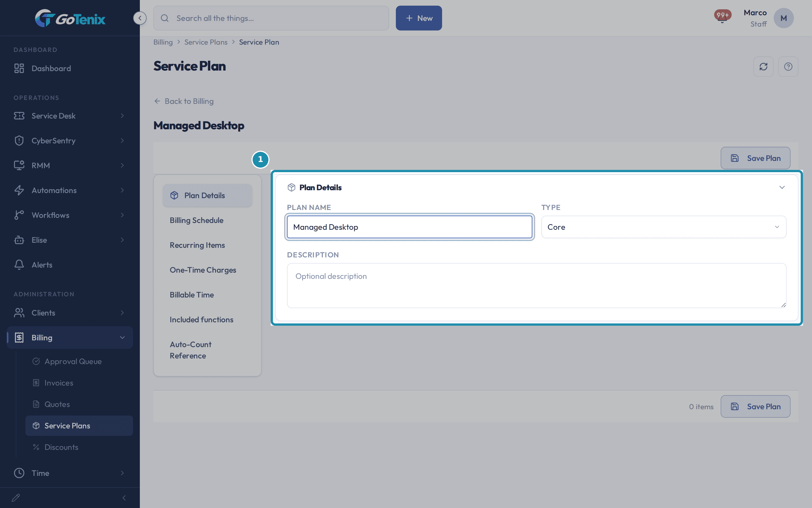Click the New button

point(419,18)
